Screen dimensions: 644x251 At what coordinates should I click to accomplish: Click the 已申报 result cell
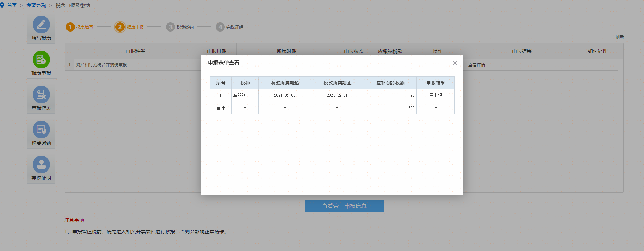435,95
